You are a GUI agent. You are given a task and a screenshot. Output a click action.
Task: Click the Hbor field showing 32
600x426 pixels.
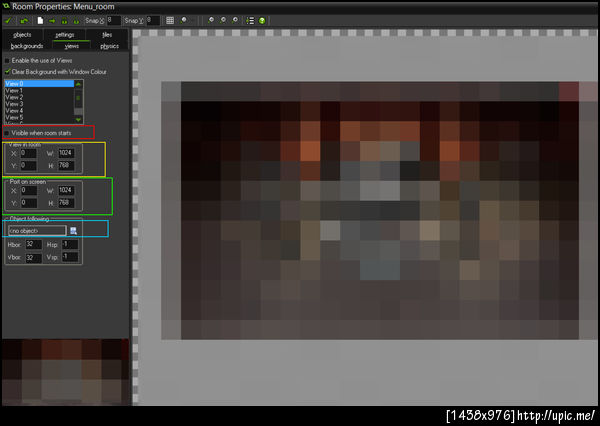33,245
